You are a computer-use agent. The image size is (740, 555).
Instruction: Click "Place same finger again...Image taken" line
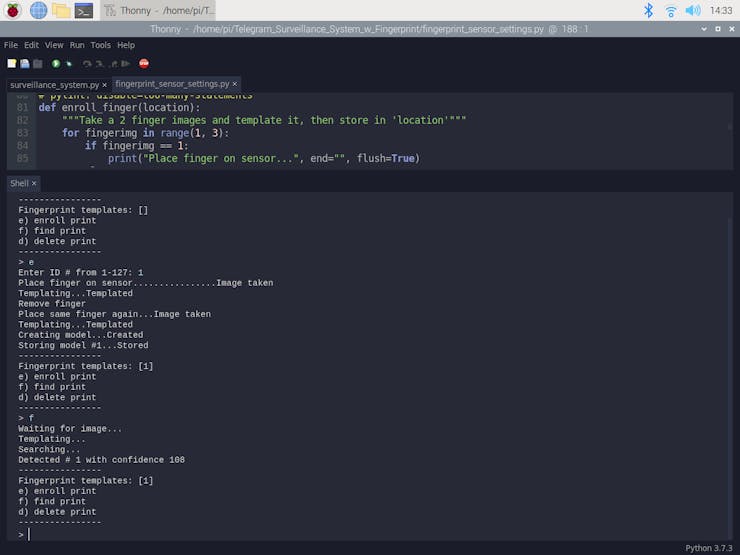[115, 314]
